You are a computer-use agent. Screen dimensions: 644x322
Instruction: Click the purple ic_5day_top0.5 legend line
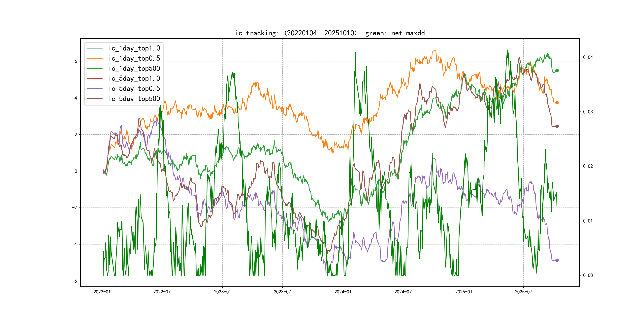click(x=94, y=88)
